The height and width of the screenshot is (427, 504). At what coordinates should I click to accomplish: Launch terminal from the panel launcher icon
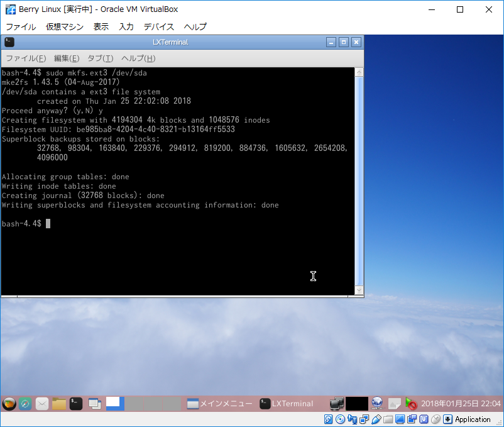[76, 404]
